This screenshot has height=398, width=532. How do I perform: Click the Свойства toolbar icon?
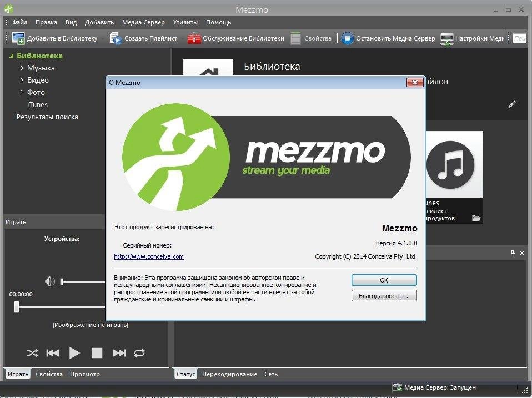(x=295, y=38)
